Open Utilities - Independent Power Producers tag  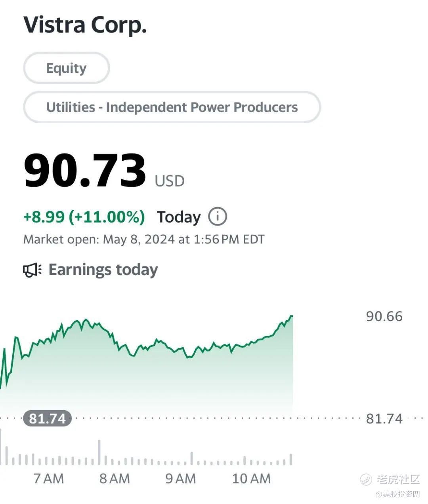[172, 107]
